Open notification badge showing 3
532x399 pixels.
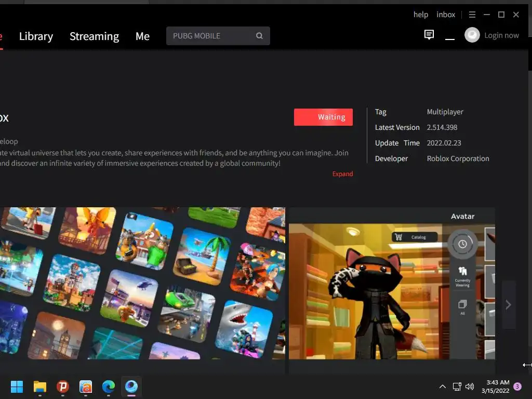coord(517,387)
